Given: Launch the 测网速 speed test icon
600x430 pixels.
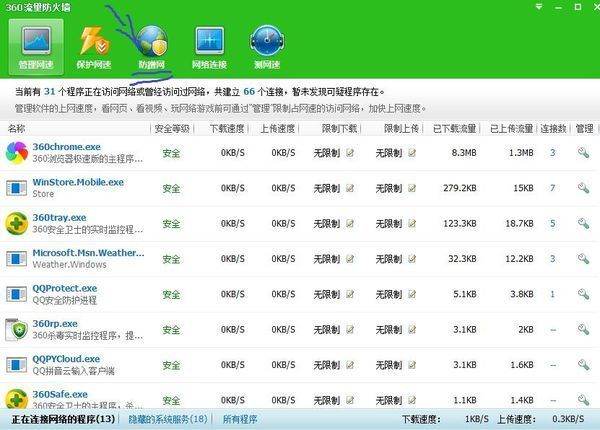Looking at the screenshot, I should (x=267, y=45).
